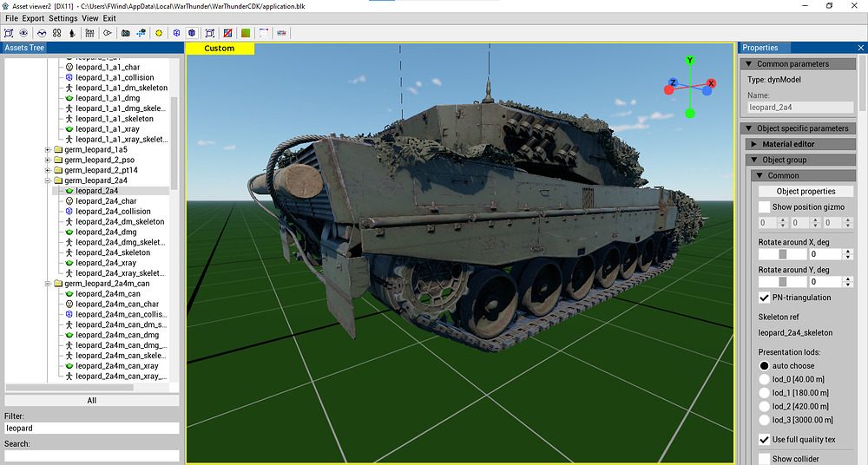Viewport: 868px width, 465px height.
Task: Click the bounding box frame icon right of cubes
Action: click(210, 33)
